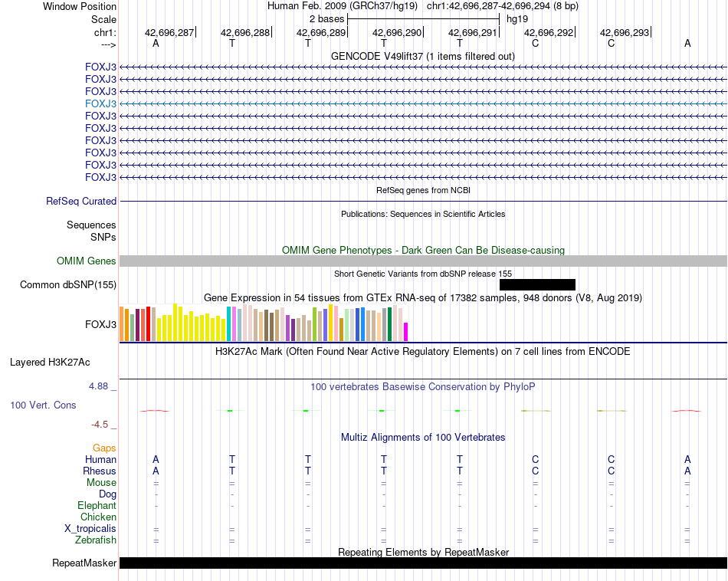Click the Gaps label in Multiz track
Screen dimensions: 728x581
(x=104, y=448)
